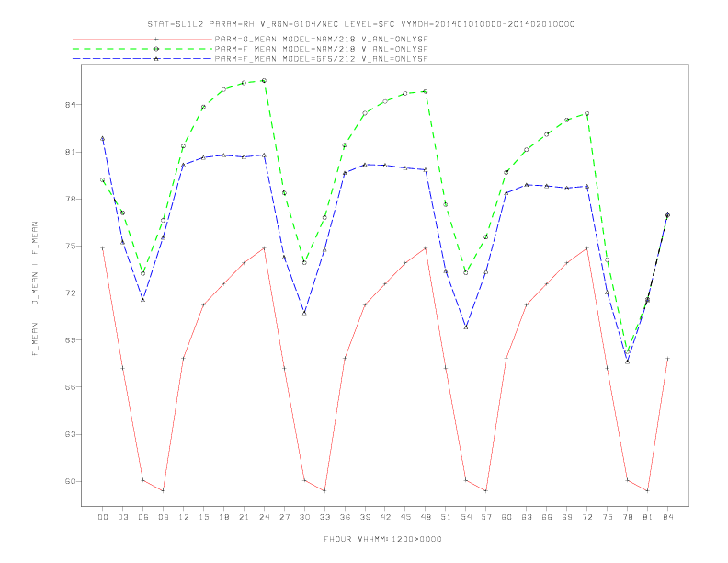Click the red O_MEAN data point at hour 09
This screenshot has height=563, width=728.
tap(163, 490)
